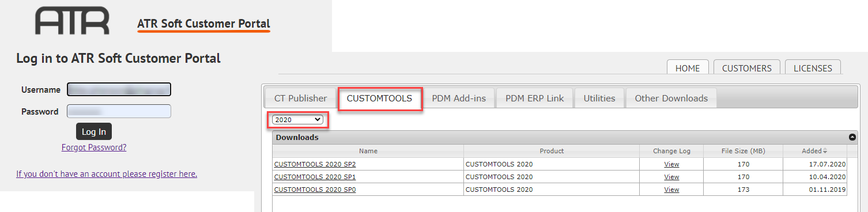Image resolution: width=868 pixels, height=212 pixels.
Task: Collapse the Downloads panel arrow icon
Action: tap(852, 137)
